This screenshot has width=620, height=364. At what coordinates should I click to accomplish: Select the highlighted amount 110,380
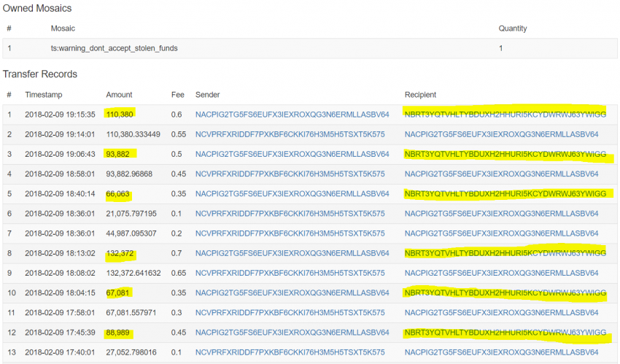coord(120,115)
